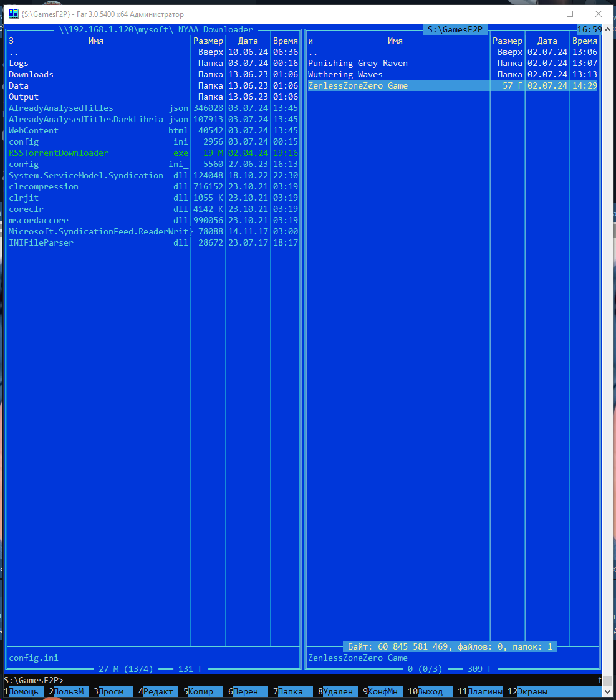The image size is (616, 700).
Task: Select the WebContent html file
Action: point(153,130)
